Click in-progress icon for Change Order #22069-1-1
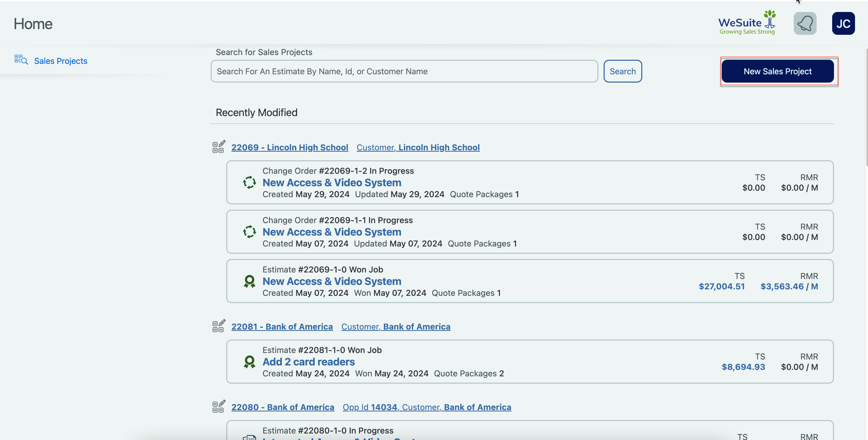This screenshot has width=868, height=440. (249, 232)
